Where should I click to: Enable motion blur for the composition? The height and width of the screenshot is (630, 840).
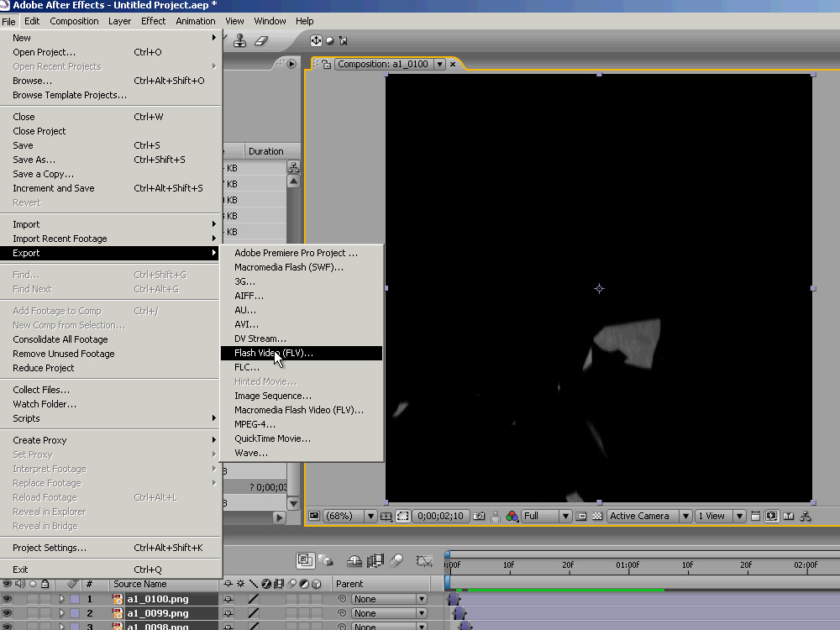click(x=396, y=560)
